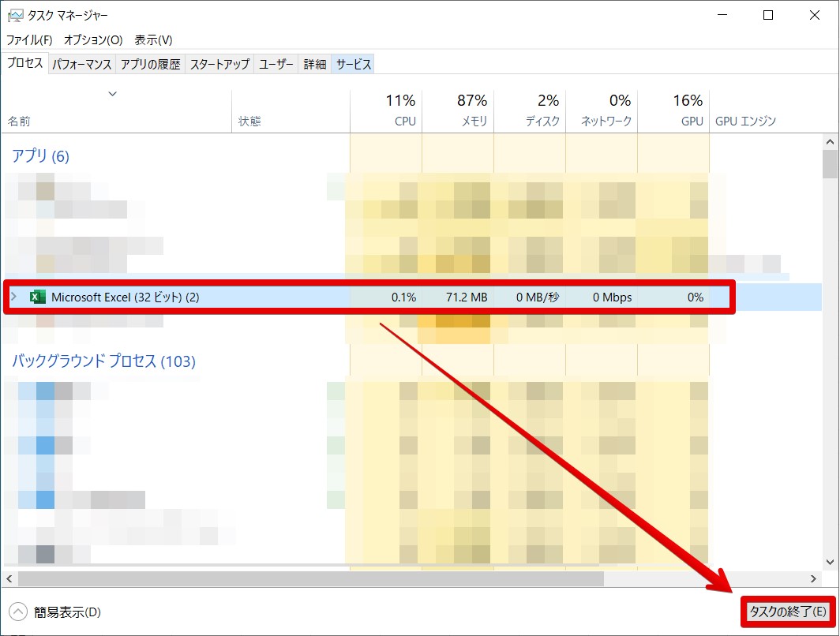Screen dimensions: 840x636
Task: Click the horizontal scrollbar thumb
Action: [x=311, y=578]
